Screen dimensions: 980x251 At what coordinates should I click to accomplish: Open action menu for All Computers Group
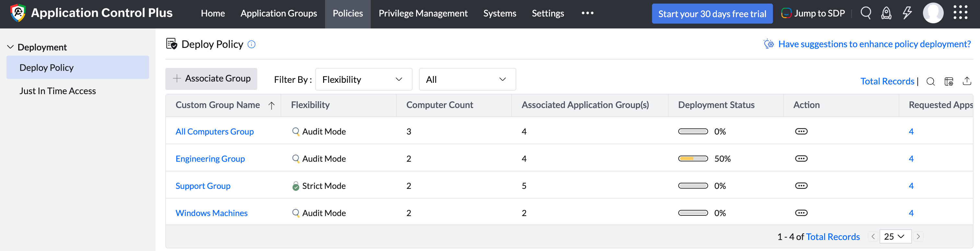click(x=801, y=131)
